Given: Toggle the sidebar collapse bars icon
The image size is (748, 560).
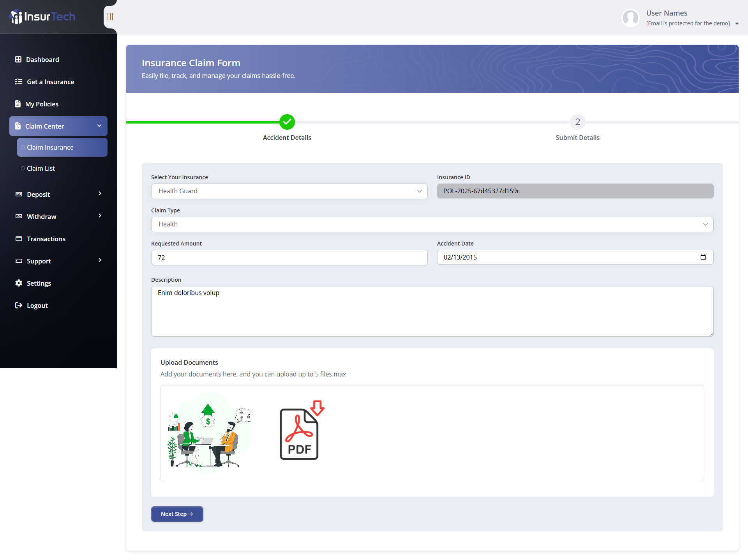Looking at the screenshot, I should [110, 17].
